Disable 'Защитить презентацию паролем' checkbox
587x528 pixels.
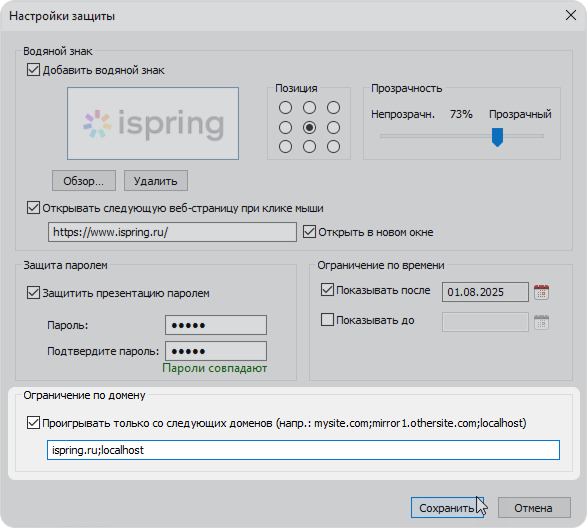[33, 293]
